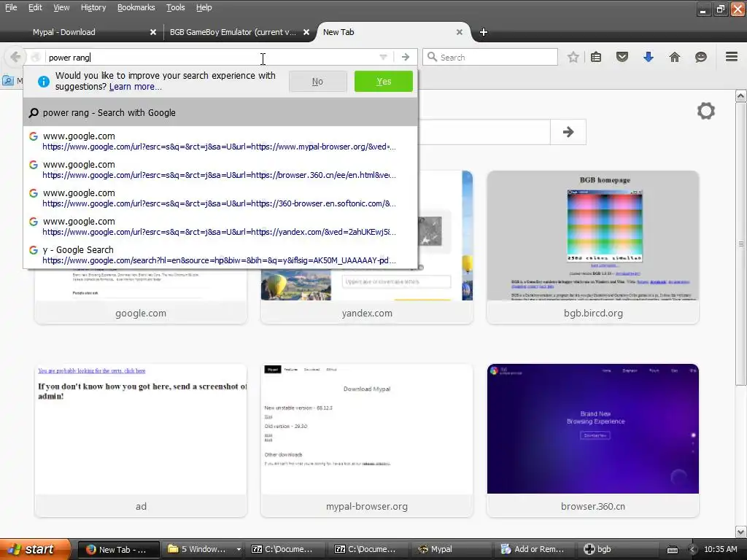Switch to BGB GameBoy Emulator tab
This screenshot has height=560, width=747.
coord(233,32)
